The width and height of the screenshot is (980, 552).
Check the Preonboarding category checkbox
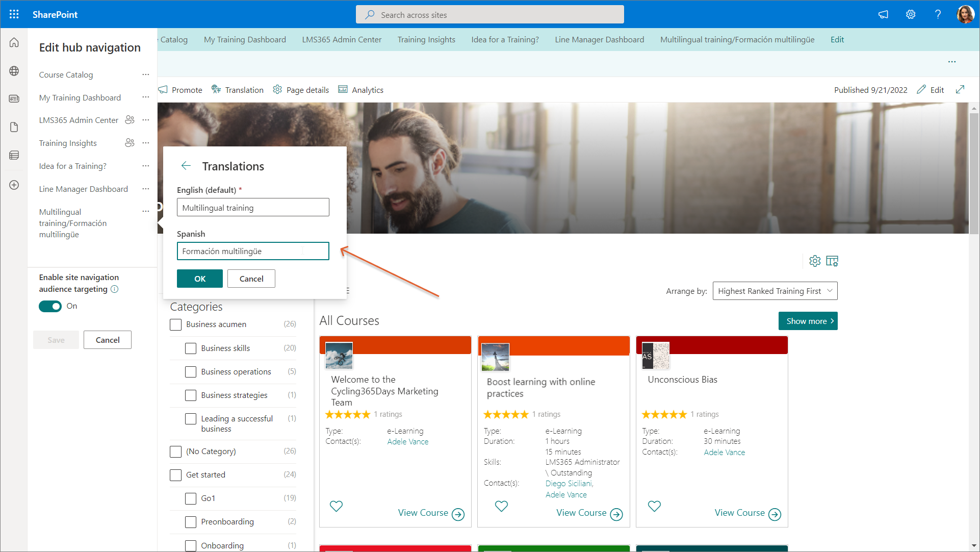pyautogui.click(x=191, y=522)
